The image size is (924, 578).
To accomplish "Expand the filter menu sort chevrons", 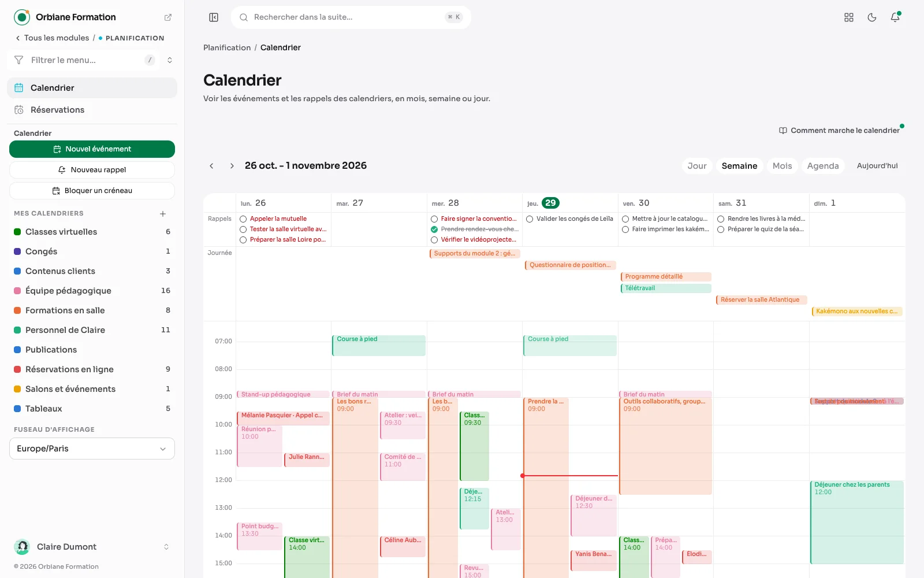I will (x=170, y=60).
